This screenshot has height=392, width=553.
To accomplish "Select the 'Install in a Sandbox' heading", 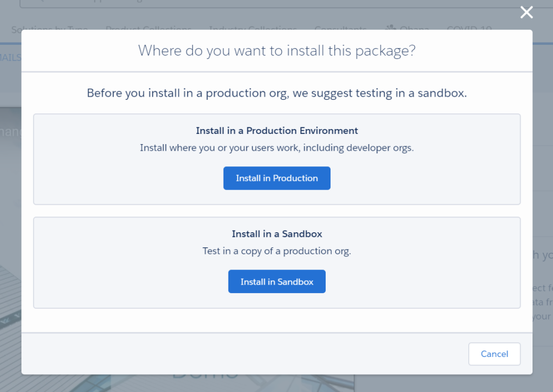I will coord(277,234).
